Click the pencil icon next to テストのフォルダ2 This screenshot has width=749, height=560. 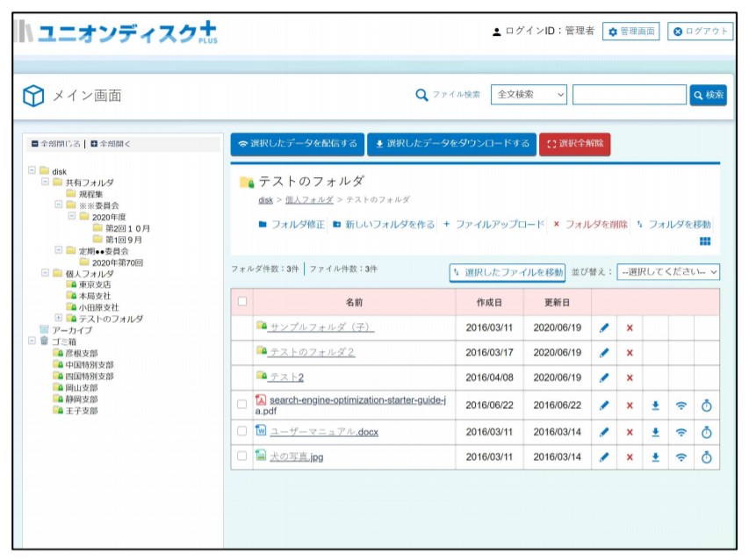(x=606, y=353)
